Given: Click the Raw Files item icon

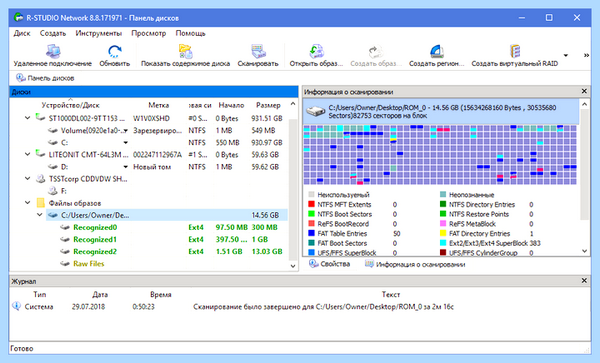Looking at the screenshot, I should click(65, 264).
